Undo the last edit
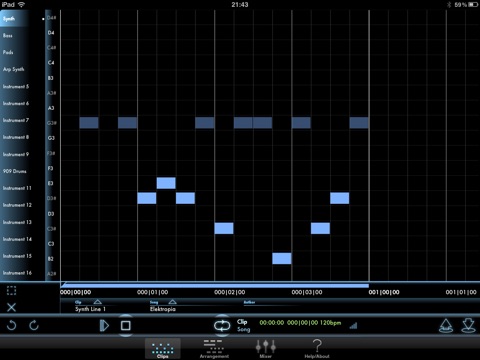This screenshot has height=360, width=480. click(x=11, y=325)
